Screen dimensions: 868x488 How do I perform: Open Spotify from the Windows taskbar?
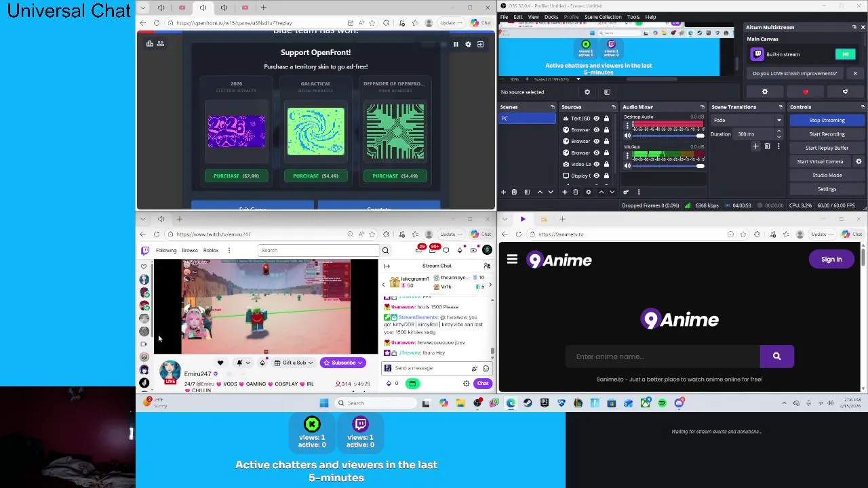662,403
